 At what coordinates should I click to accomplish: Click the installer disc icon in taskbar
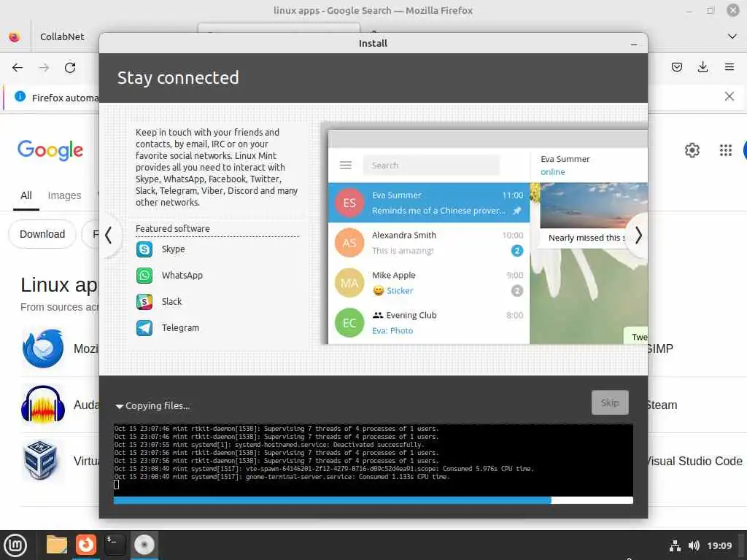pos(144,545)
